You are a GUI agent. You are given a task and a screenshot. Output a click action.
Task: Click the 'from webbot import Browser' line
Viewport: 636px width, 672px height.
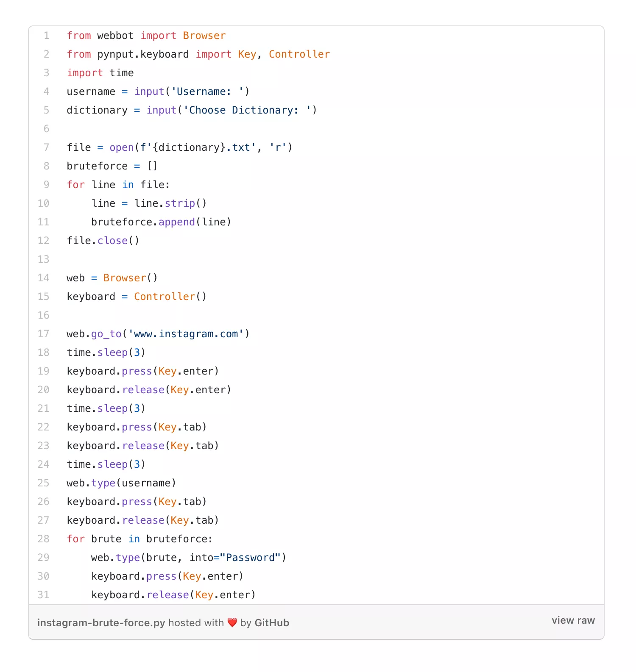(146, 36)
